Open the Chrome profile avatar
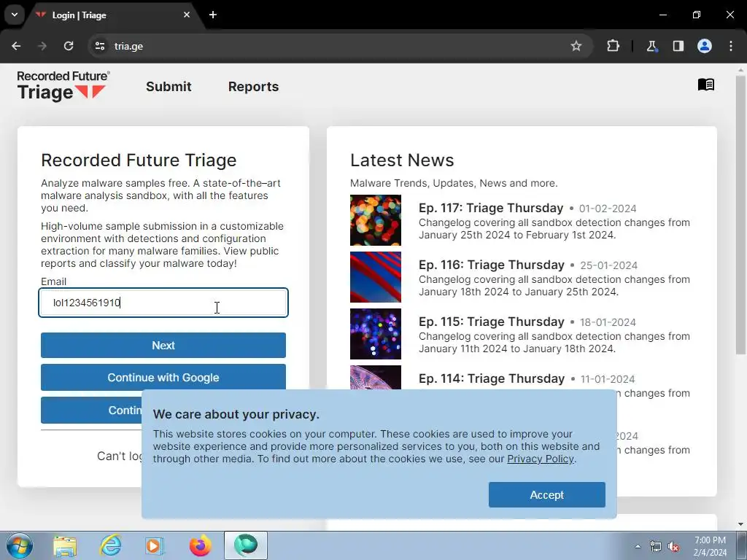The width and height of the screenshot is (747, 560). (704, 46)
